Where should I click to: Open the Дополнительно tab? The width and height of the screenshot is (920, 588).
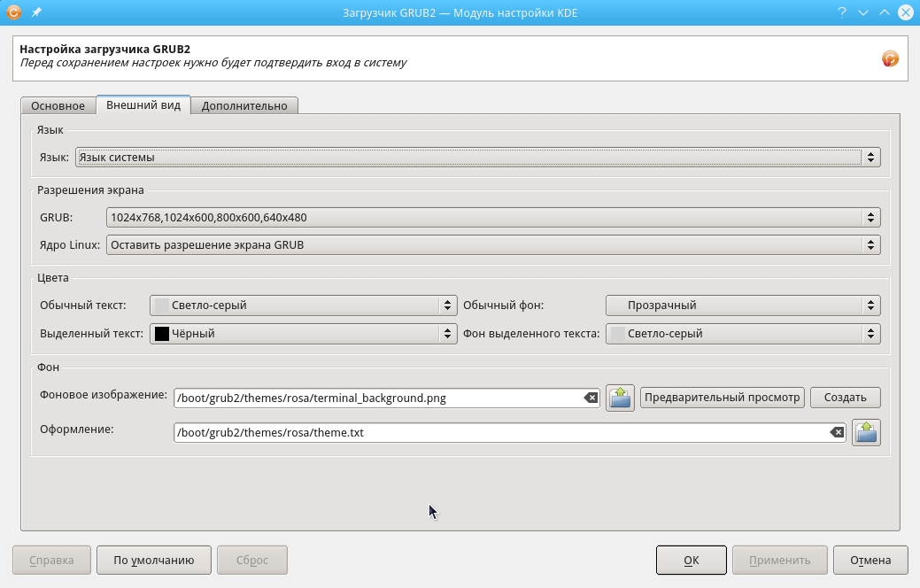click(x=244, y=105)
